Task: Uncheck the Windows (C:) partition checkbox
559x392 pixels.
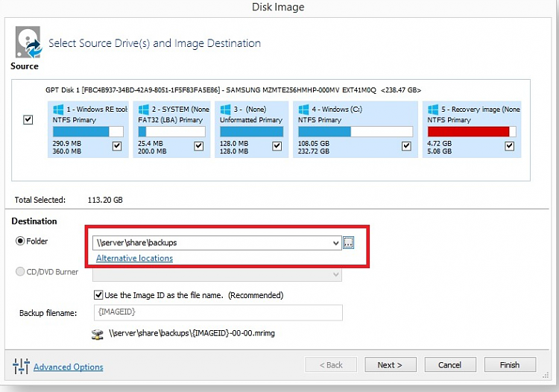Action: [406, 146]
